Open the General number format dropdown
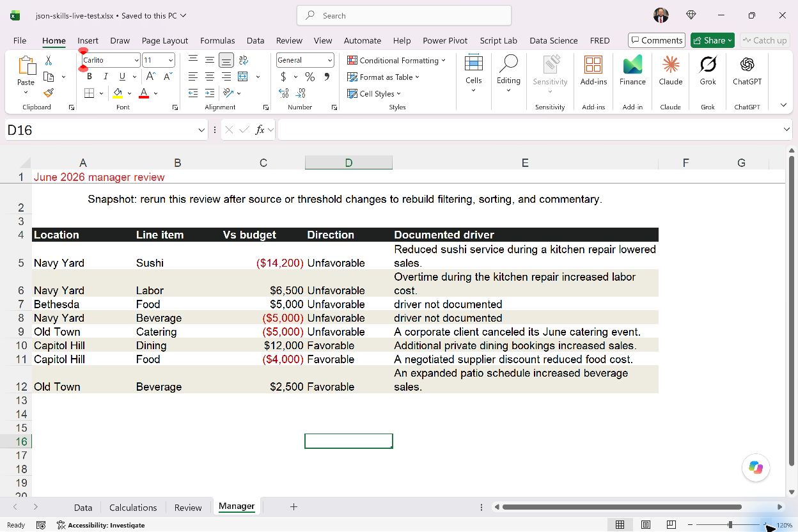798x532 pixels. pos(330,60)
